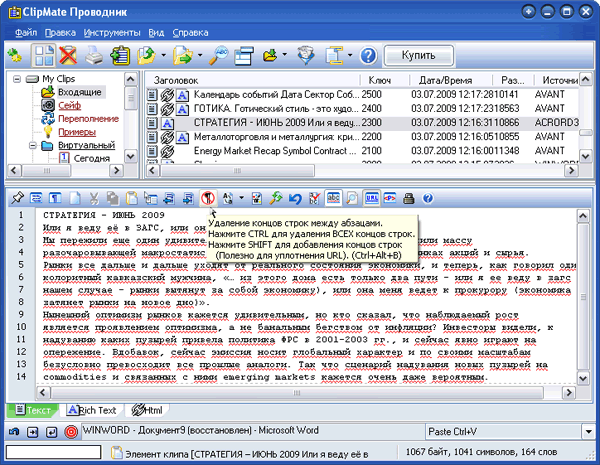Click the undo blue arrow icon
600x465 pixels.
295,198
